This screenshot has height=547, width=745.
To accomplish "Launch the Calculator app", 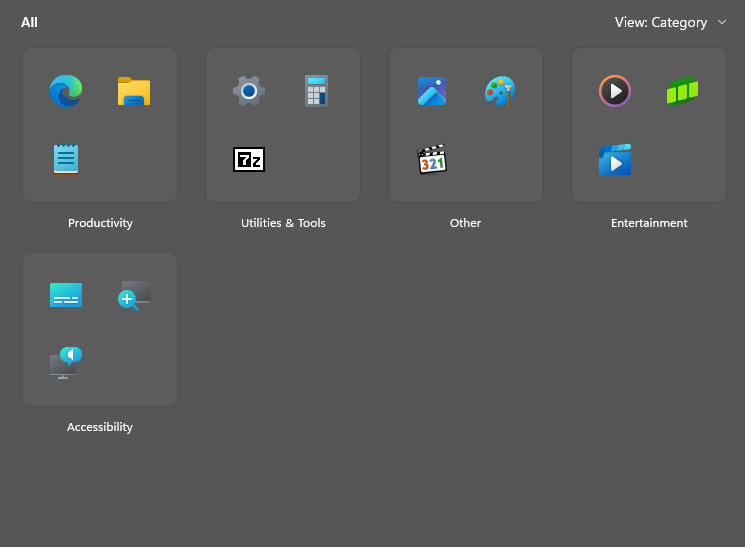I will pyautogui.click(x=316, y=92).
